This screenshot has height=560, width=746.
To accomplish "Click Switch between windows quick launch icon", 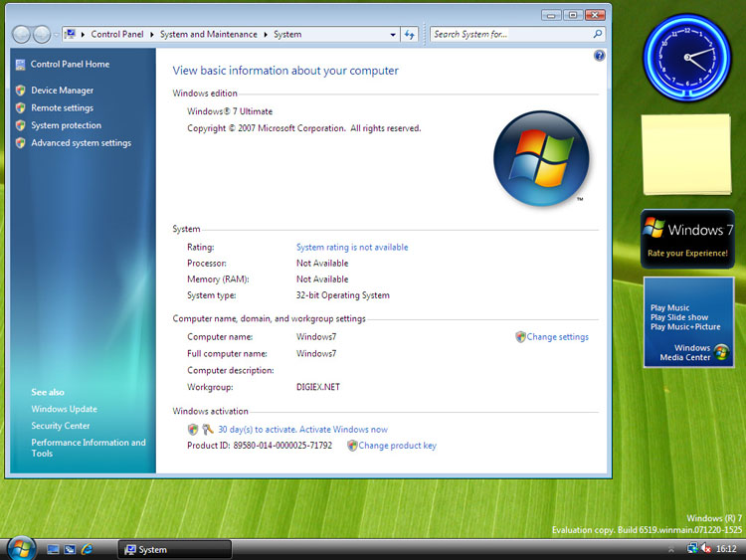I will [70, 549].
